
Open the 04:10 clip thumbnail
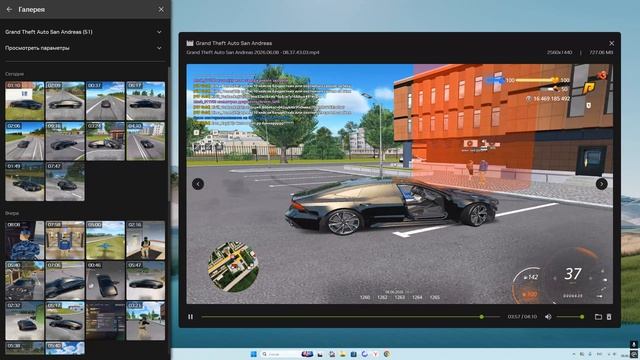[146, 141]
